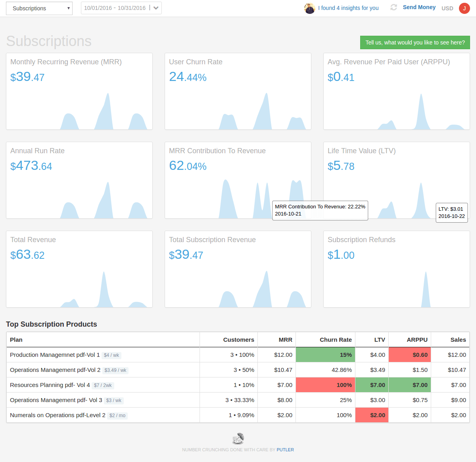
Task: Click the LTV $3.01 tooltip box
Action: click(x=452, y=212)
